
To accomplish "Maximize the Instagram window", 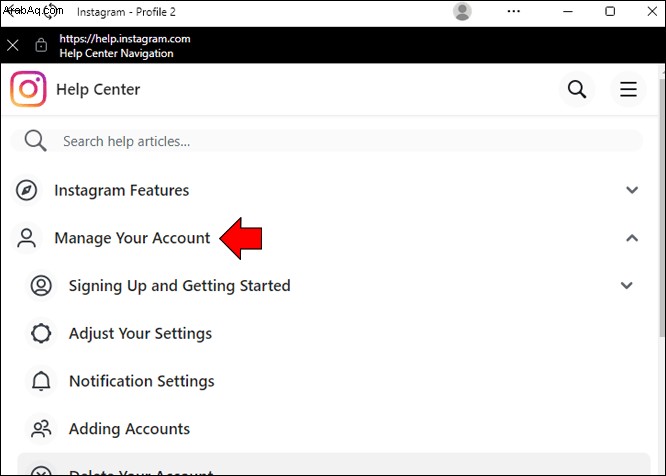I will coord(610,11).
